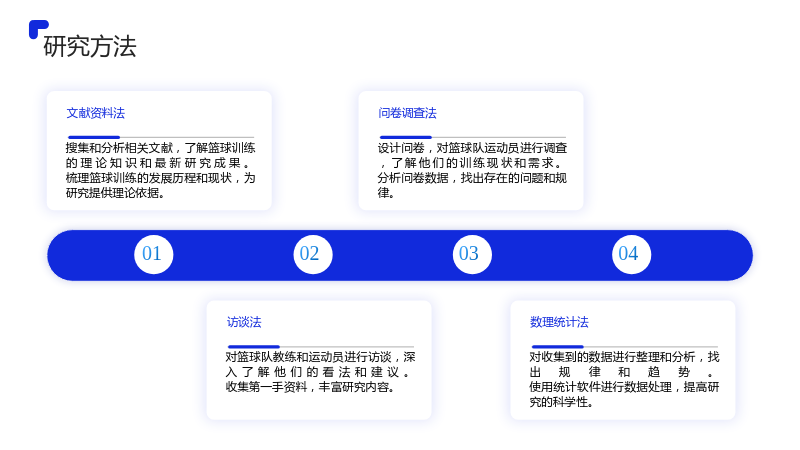Click the 问卷调查法 heading
Screen dimensions: 800x450
coord(407,113)
